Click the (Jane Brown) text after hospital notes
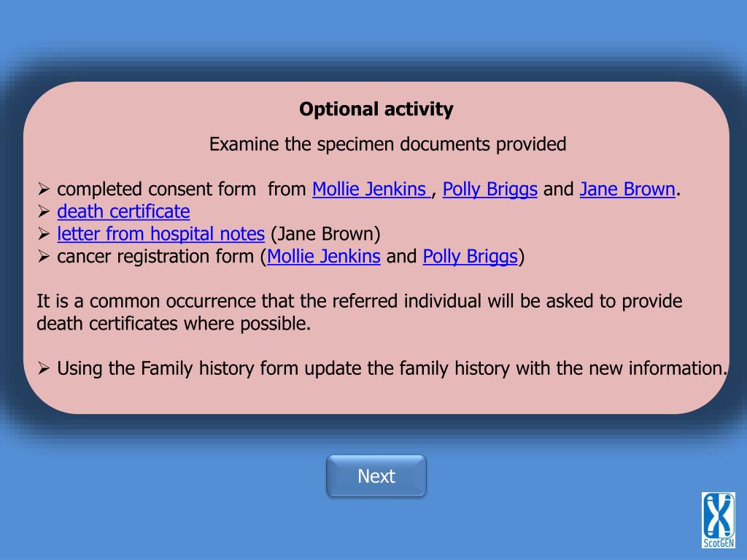This screenshot has height=560, width=747. (325, 234)
